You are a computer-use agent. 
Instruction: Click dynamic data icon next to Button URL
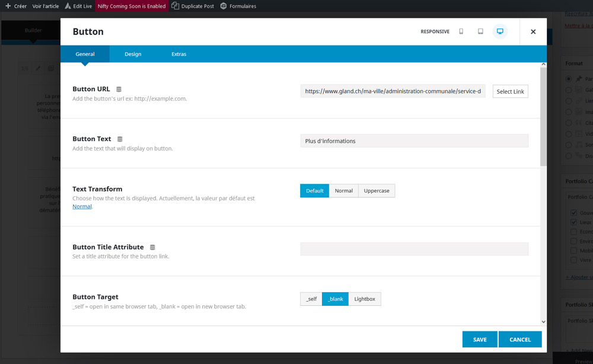[119, 90]
